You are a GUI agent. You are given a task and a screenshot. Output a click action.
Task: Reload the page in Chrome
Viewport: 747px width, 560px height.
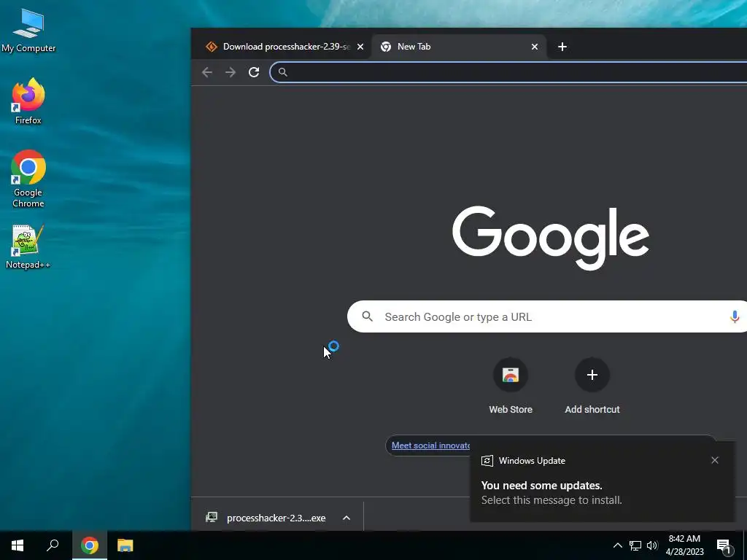coord(254,72)
